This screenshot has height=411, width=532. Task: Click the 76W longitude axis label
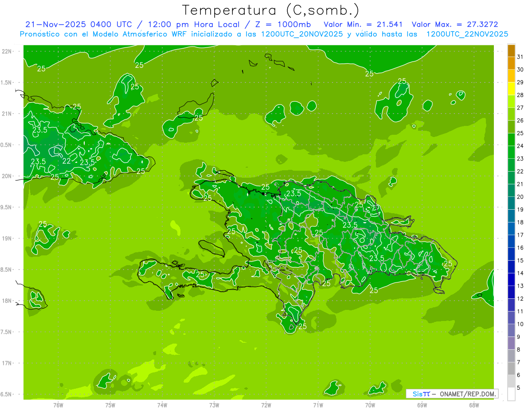click(x=58, y=405)
